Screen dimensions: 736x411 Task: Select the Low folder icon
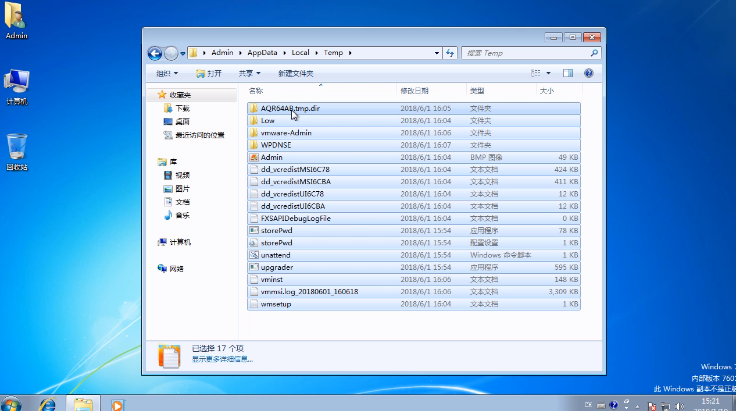pyautogui.click(x=254, y=121)
